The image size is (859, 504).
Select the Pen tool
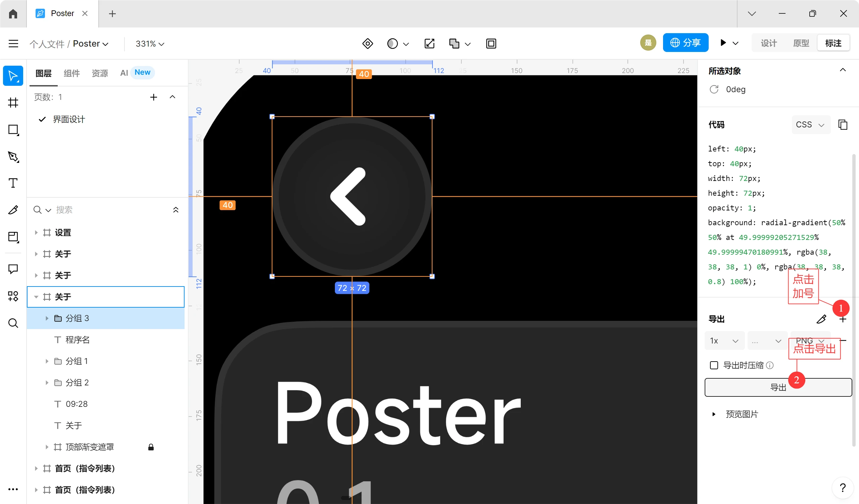pos(13,156)
